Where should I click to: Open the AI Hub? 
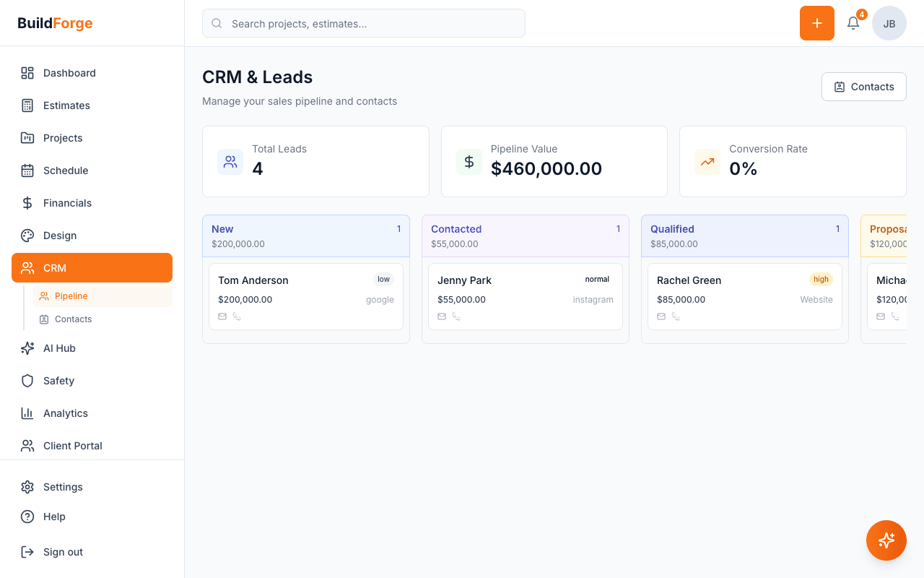58,348
